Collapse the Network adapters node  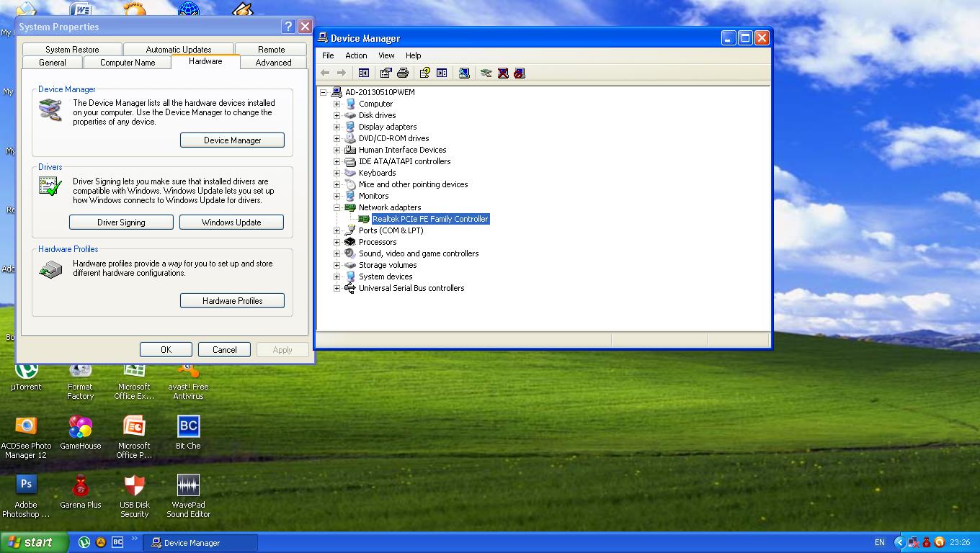tap(337, 207)
